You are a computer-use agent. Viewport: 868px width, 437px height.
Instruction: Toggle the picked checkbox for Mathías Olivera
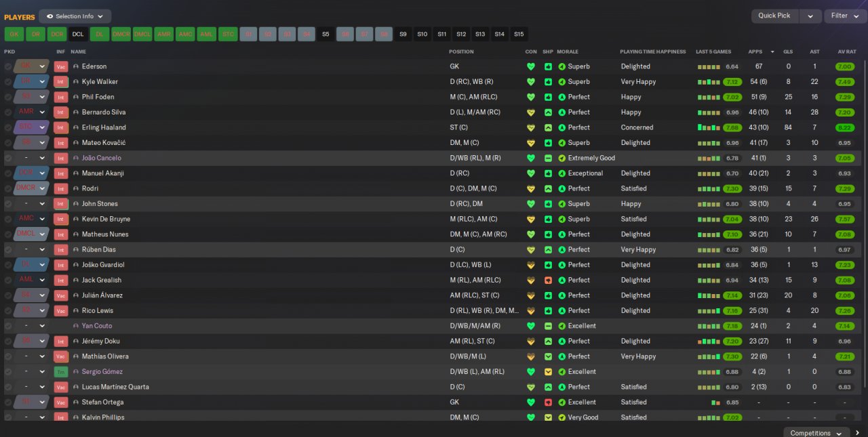(x=8, y=356)
